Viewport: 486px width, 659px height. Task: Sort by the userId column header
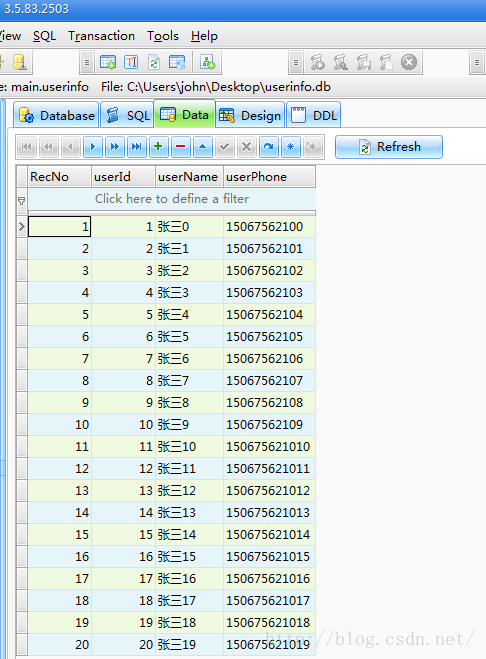pos(124,177)
